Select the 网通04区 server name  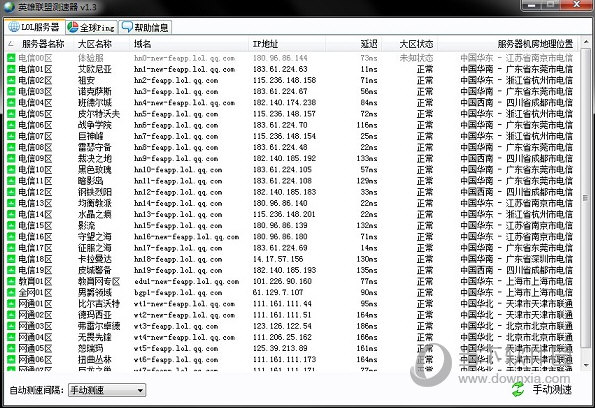[35, 337]
